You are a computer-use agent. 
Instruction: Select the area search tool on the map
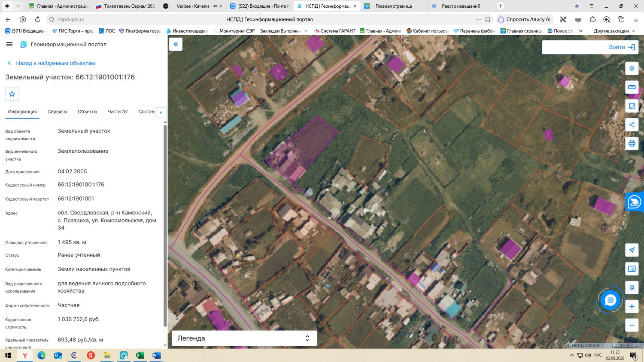point(632,106)
